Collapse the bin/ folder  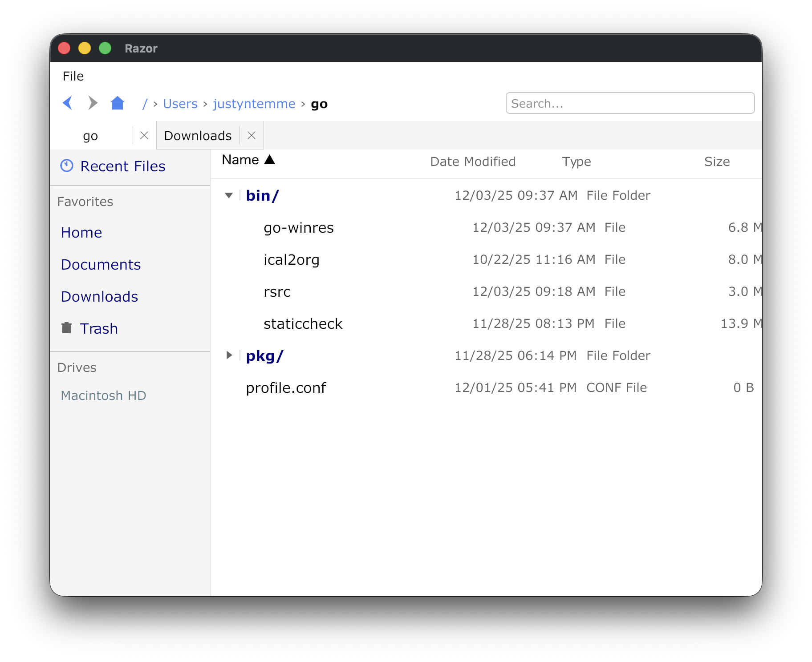(x=229, y=195)
